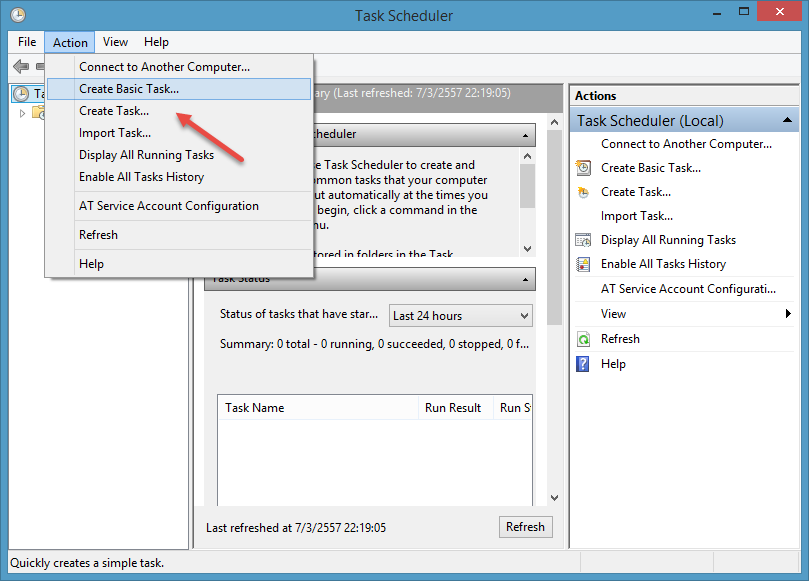Viewport: 809px width, 581px height.
Task: Click the Display All Running Tasks icon
Action: [x=584, y=240]
